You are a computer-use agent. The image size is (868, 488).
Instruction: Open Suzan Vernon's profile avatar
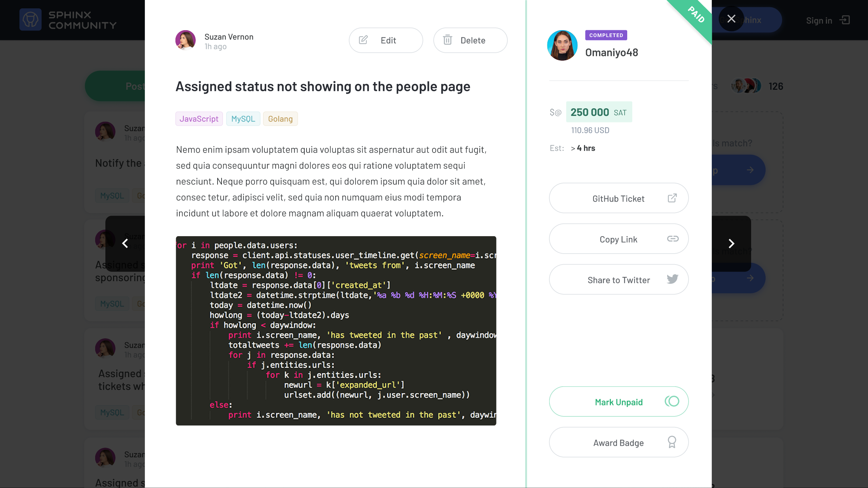(x=185, y=40)
